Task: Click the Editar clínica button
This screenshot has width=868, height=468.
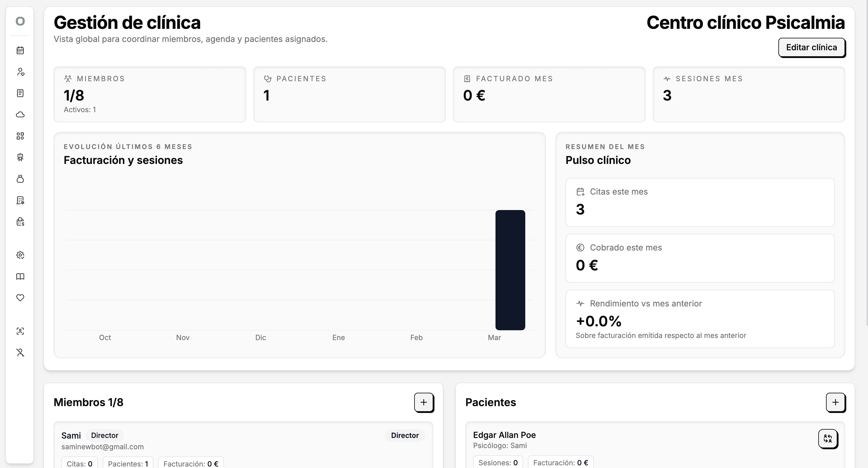Action: pyautogui.click(x=811, y=48)
